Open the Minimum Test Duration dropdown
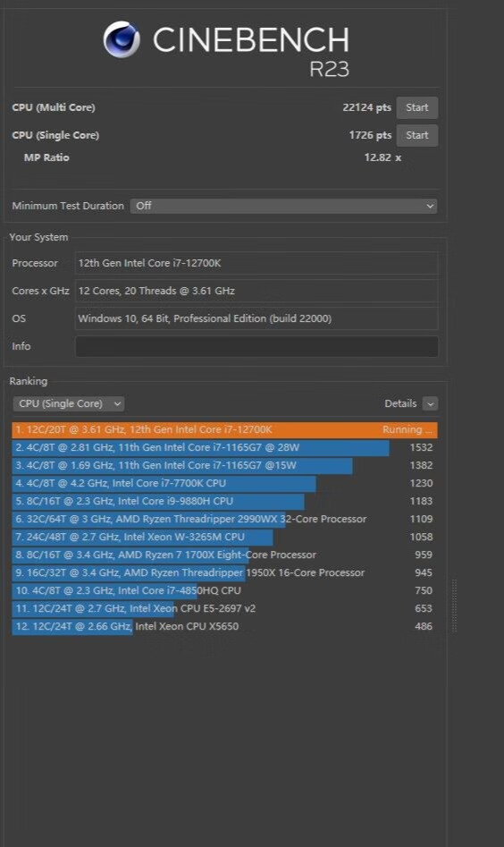The width and height of the screenshot is (504, 847). point(283,206)
